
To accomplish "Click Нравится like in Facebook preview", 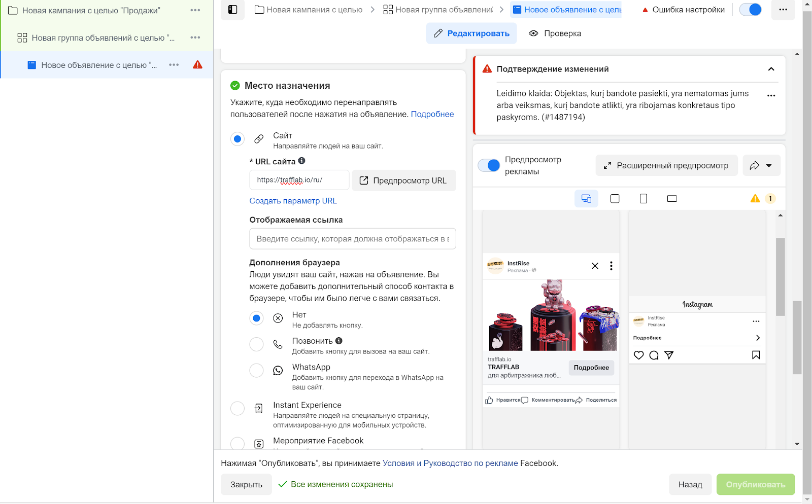I will (x=503, y=400).
